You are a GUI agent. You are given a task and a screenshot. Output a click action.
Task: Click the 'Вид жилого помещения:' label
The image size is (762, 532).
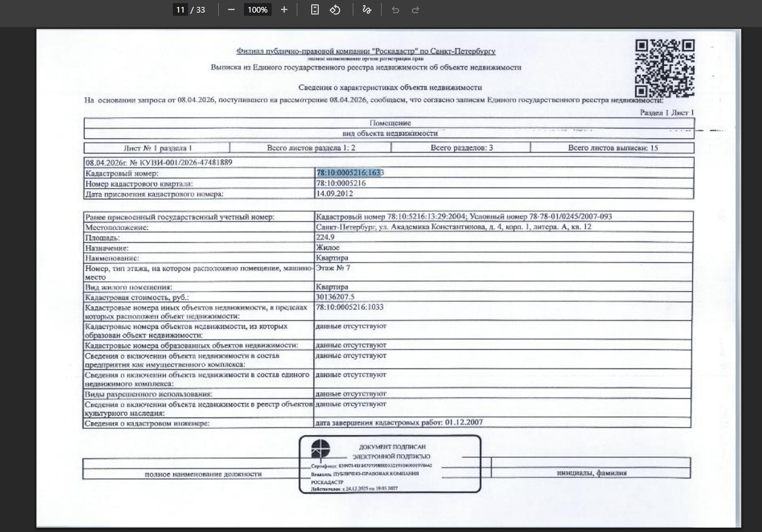(128, 287)
